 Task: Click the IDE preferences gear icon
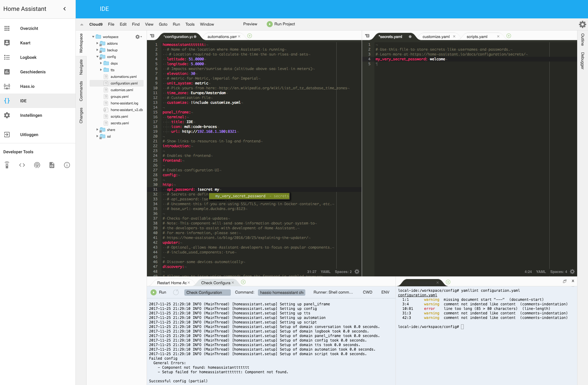pyautogui.click(x=582, y=24)
